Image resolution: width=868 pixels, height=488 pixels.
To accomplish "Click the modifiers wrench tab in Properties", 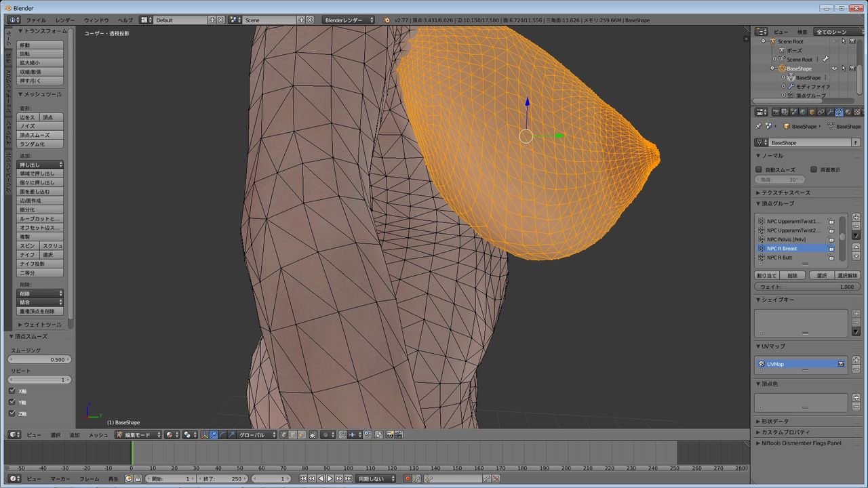I will (x=830, y=112).
